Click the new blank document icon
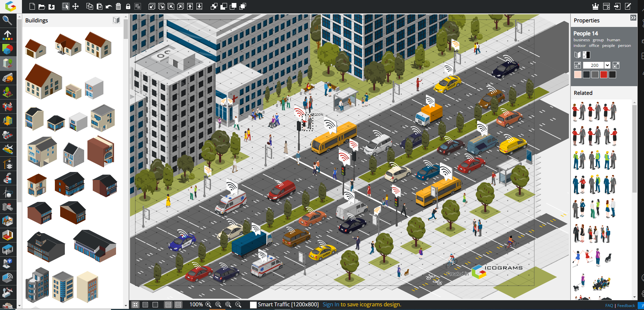The image size is (644, 310). tap(32, 6)
